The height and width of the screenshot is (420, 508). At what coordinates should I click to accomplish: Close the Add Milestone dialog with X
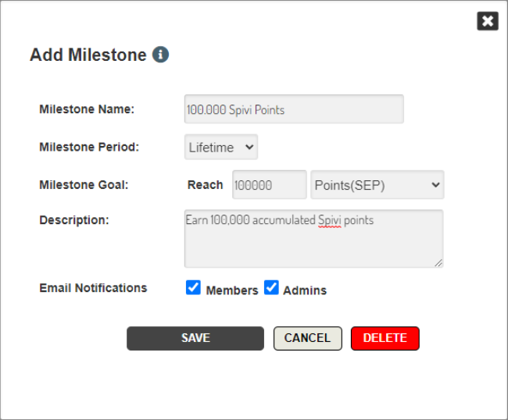pyautogui.click(x=488, y=21)
